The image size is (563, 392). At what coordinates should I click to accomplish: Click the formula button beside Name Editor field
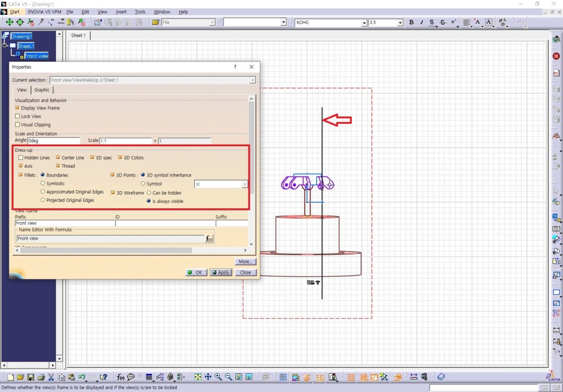pos(209,239)
